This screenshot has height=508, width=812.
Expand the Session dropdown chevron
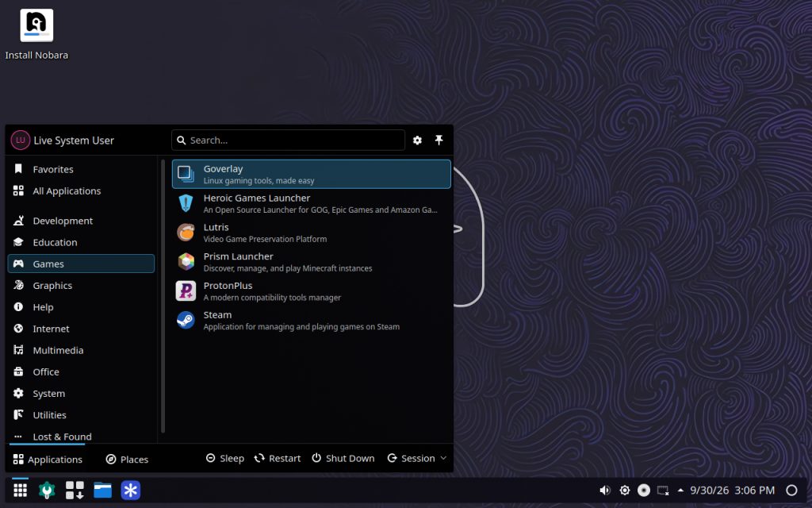(443, 458)
